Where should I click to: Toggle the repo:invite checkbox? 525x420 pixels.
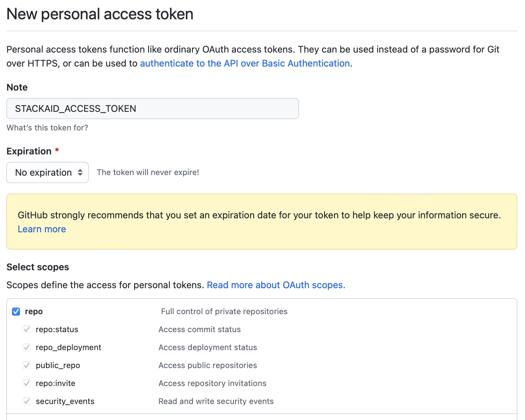click(27, 383)
